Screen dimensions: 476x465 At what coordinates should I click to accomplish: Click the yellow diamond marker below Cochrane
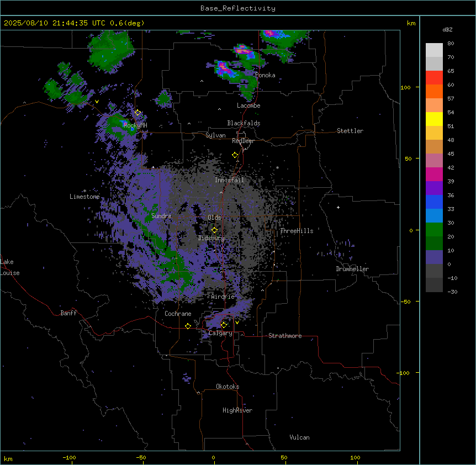pyautogui.click(x=188, y=326)
